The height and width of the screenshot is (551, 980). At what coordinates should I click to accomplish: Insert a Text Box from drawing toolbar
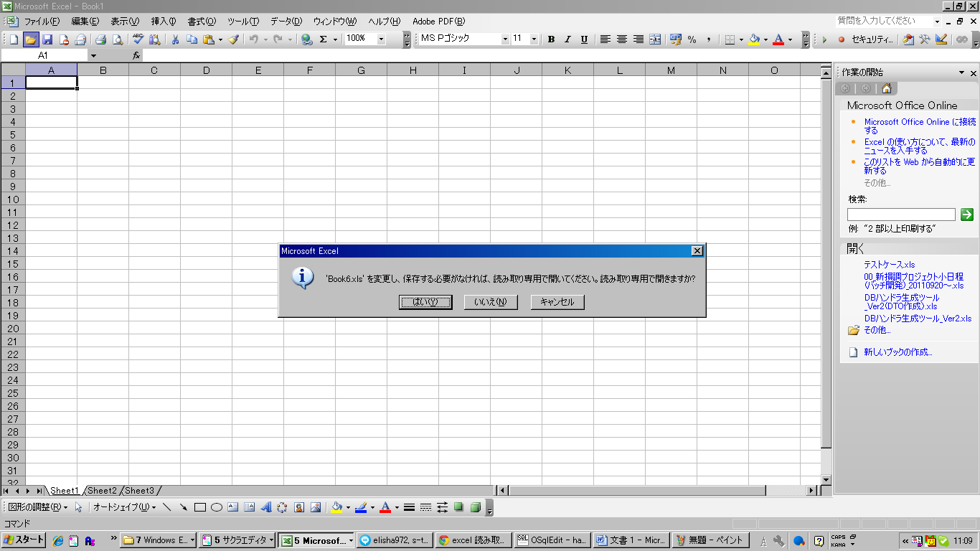[x=233, y=507]
